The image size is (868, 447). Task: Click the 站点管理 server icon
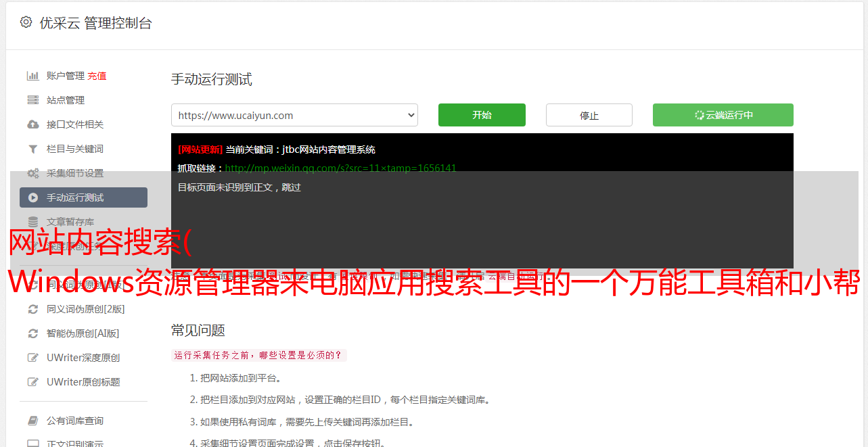pos(32,100)
